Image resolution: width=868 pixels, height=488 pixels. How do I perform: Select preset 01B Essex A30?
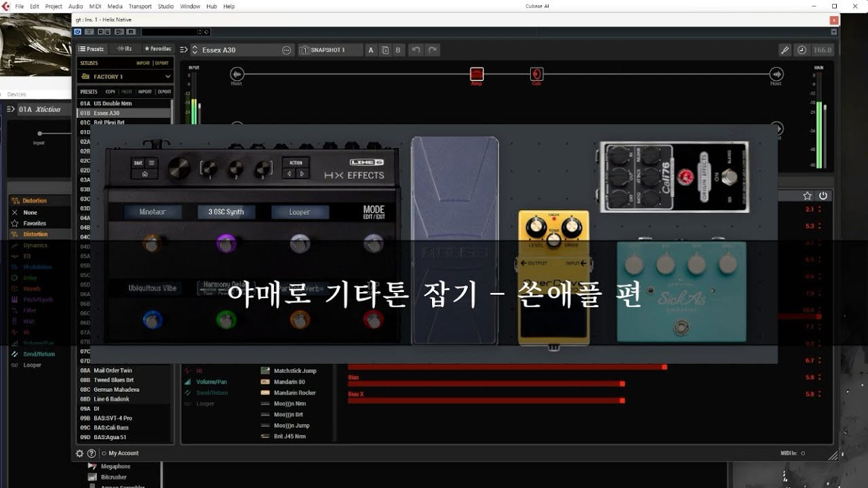124,113
